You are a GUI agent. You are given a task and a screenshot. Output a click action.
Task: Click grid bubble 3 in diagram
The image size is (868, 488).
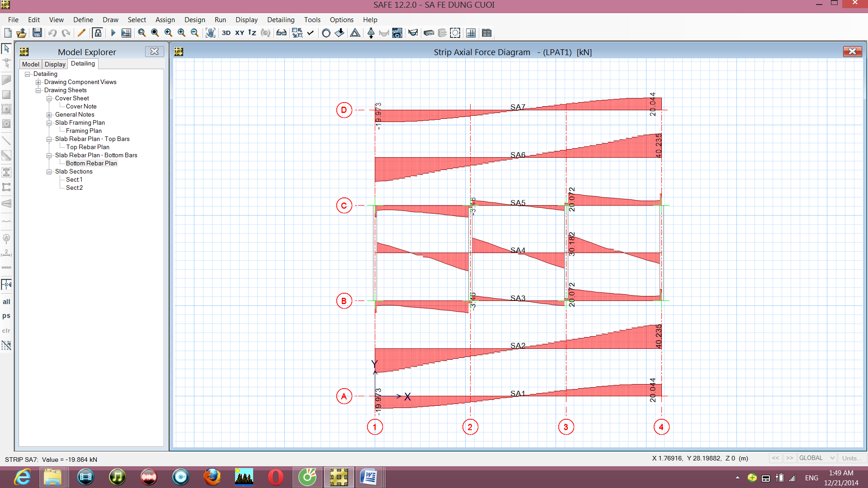[566, 427]
